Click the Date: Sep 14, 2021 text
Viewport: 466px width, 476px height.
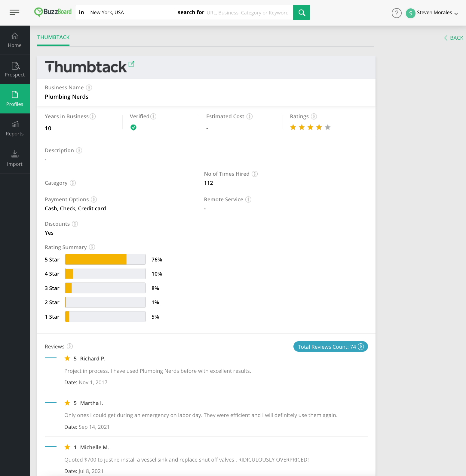[87, 427]
